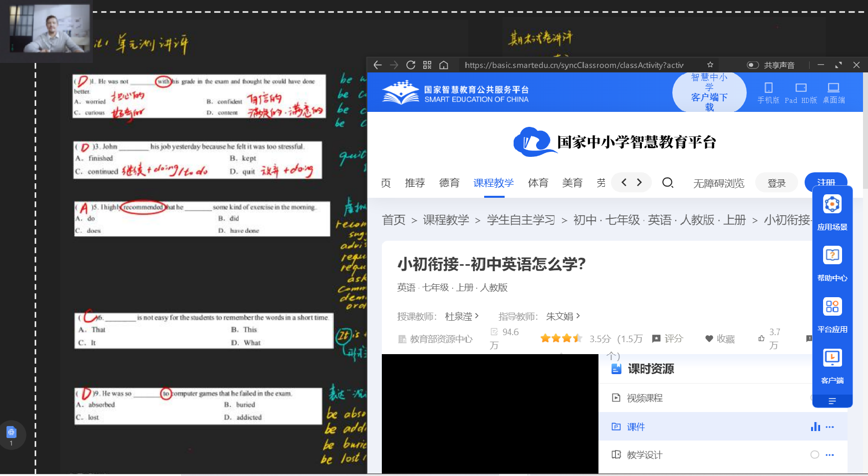This screenshot has height=476, width=868.
Task: Open 客户端 in floating sidebar
Action: pyautogui.click(x=832, y=366)
